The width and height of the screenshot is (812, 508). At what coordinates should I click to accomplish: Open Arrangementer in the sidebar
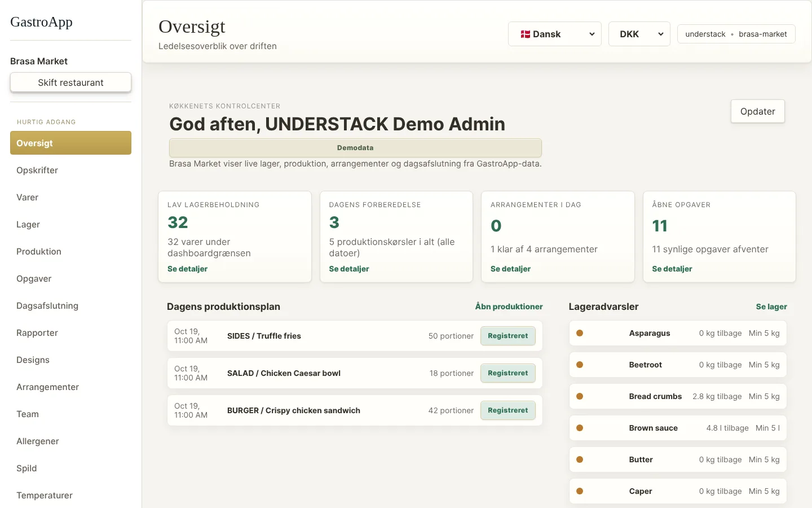coord(70,387)
